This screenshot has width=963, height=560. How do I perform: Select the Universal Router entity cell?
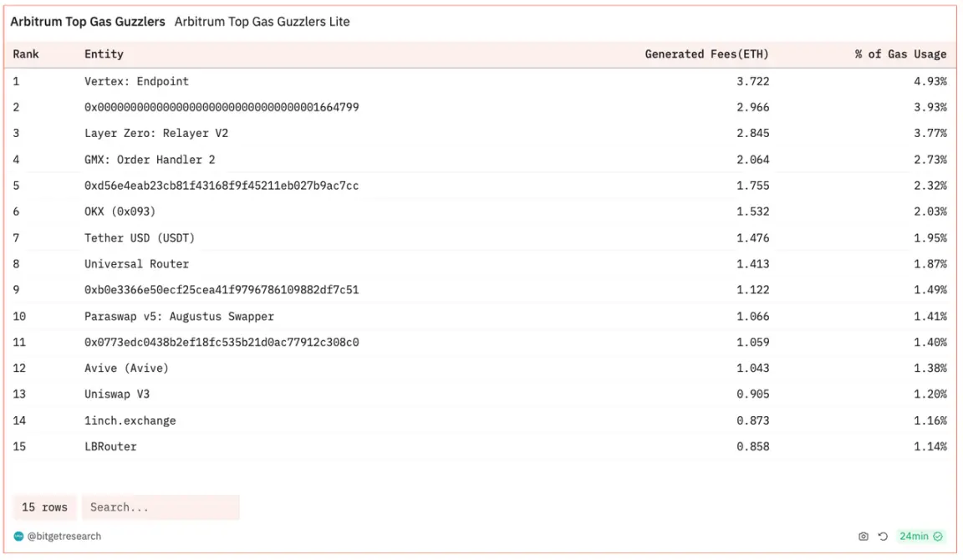pyautogui.click(x=136, y=264)
